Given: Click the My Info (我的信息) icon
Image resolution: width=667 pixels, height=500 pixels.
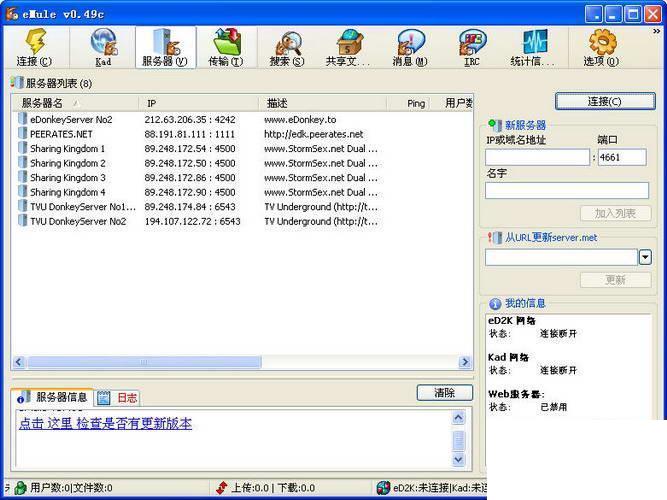Looking at the screenshot, I should click(x=495, y=303).
